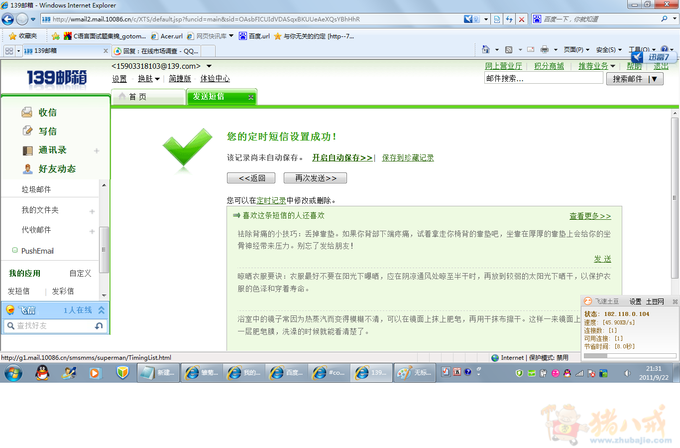
Task: Click the IE quick tabs grid icon
Action: click(9, 51)
